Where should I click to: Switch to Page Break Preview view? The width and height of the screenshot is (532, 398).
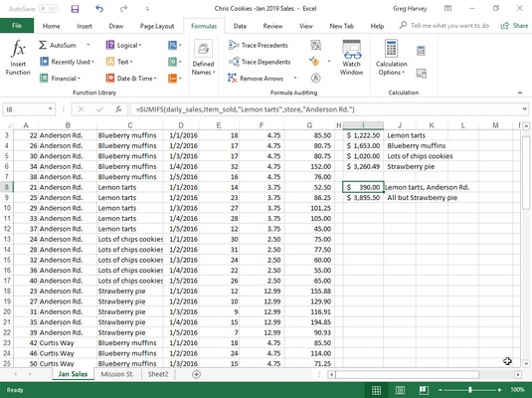[423, 390]
